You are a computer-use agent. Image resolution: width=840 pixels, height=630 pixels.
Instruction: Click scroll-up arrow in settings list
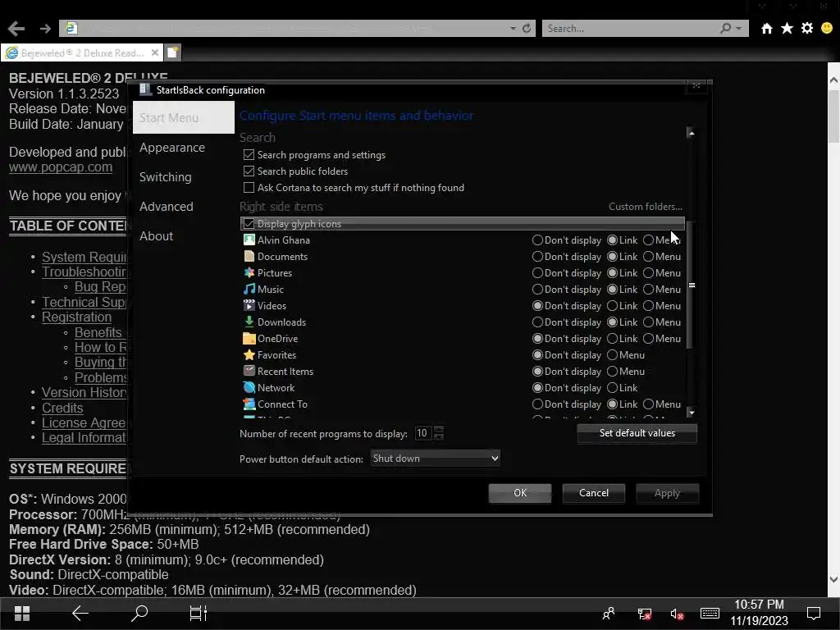click(x=691, y=133)
